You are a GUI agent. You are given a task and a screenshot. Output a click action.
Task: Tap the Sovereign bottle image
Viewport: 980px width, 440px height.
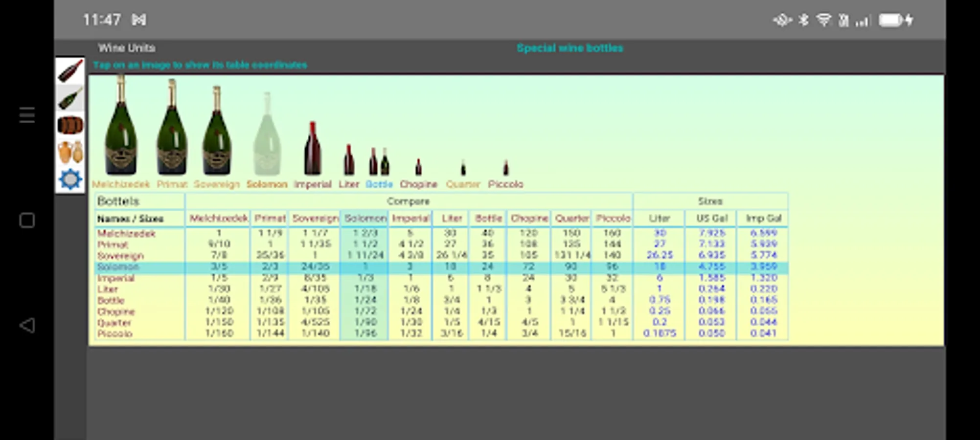[217, 130]
